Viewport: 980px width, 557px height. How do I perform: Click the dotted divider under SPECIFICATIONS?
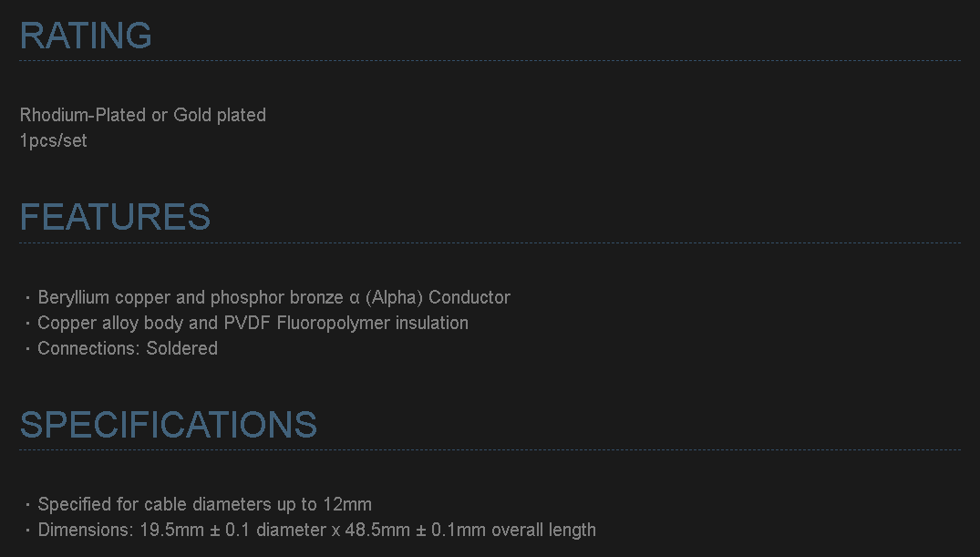[x=490, y=449]
